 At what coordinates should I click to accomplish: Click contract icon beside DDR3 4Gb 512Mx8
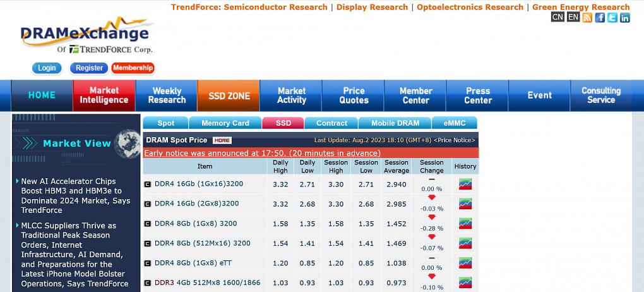148,283
